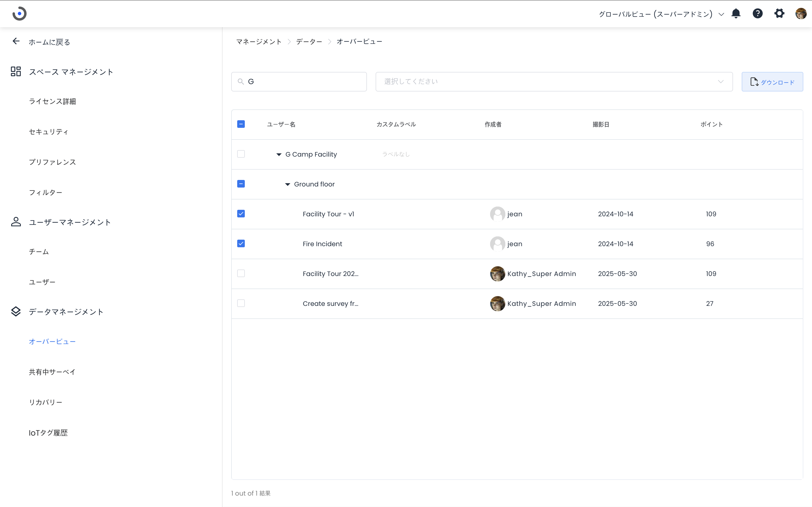Select the Facility Tour 202... survey name
This screenshot has height=507, width=812.
coord(331,274)
